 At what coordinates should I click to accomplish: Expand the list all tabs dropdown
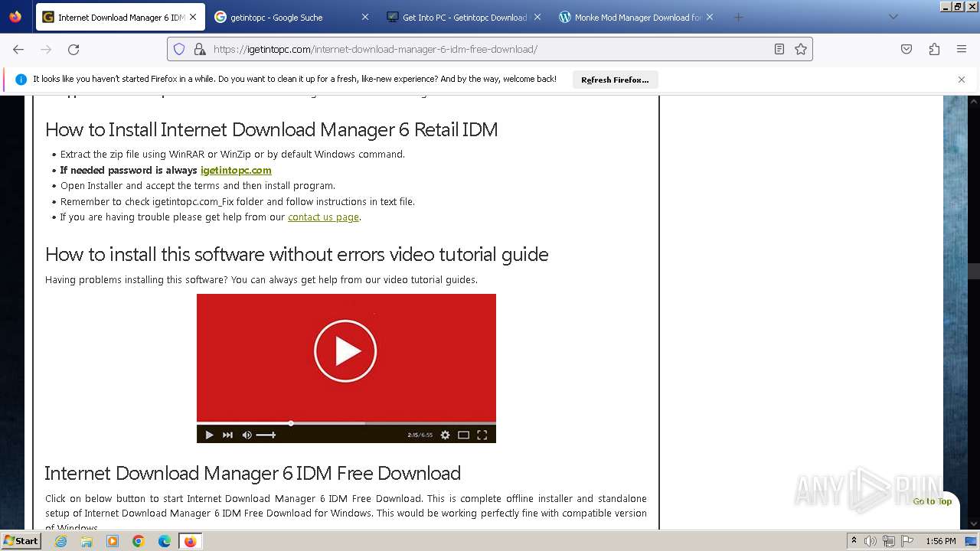(893, 17)
